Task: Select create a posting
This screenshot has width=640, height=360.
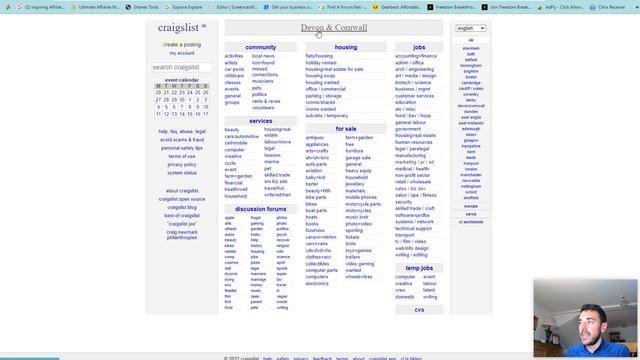Action: 182,44
